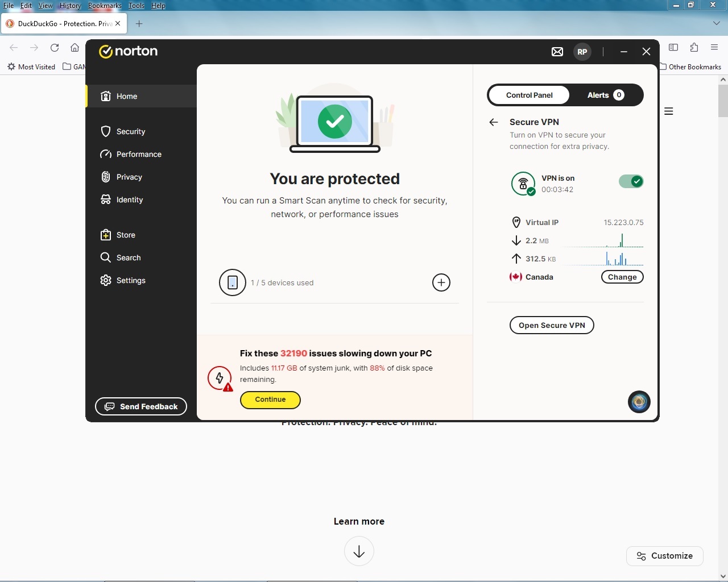The height and width of the screenshot is (582, 728).
Task: Open Norton mail notifications envelope icon
Action: point(557,52)
